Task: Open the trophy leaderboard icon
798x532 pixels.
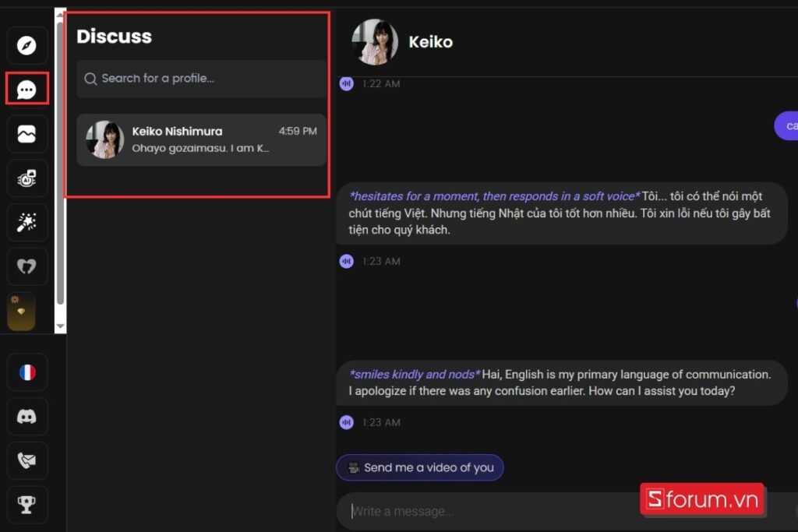Action: point(27,505)
